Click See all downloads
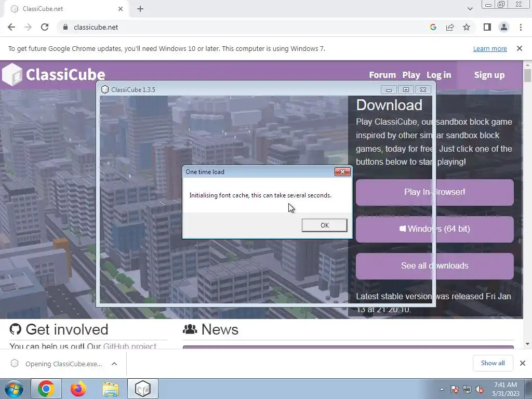Screen dimensions: 532x399 click(x=435, y=266)
